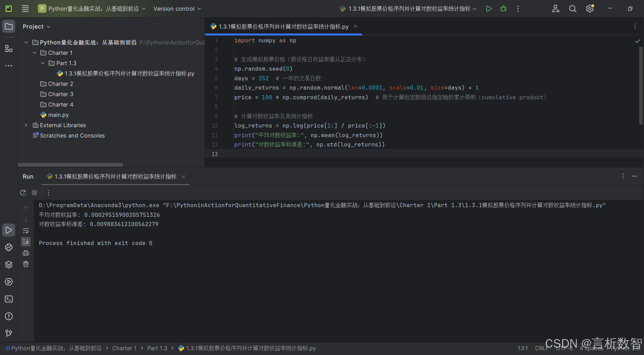Viewport: 644px width, 355px height.
Task: Close the Run panel's script tab
Action: pyautogui.click(x=183, y=177)
